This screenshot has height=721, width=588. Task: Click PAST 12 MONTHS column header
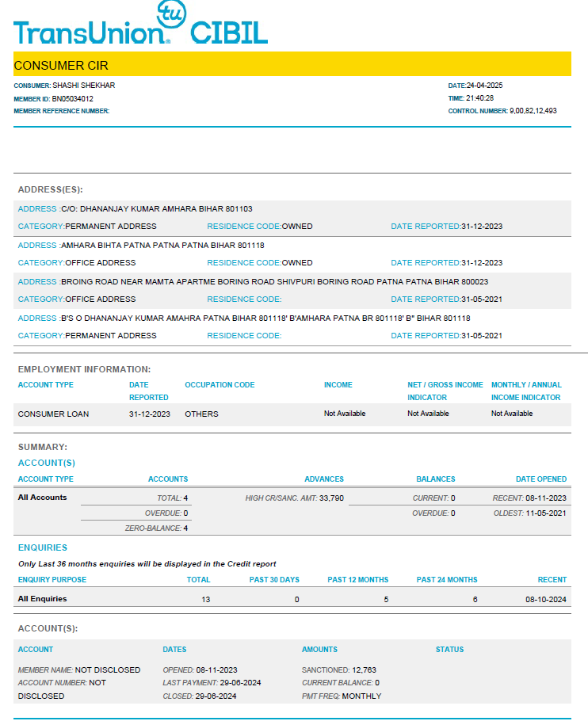point(357,580)
